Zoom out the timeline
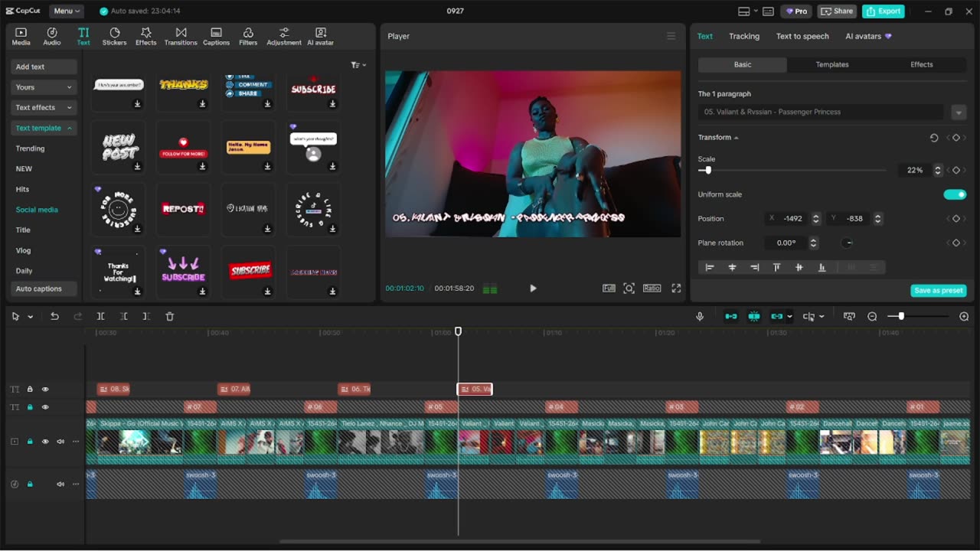Screen dimensions: 980x551 [872, 316]
